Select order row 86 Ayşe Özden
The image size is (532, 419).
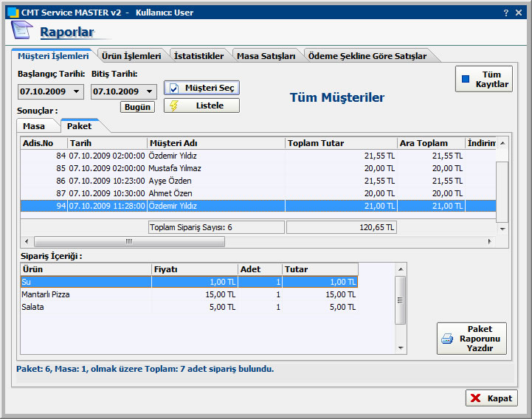click(170, 181)
